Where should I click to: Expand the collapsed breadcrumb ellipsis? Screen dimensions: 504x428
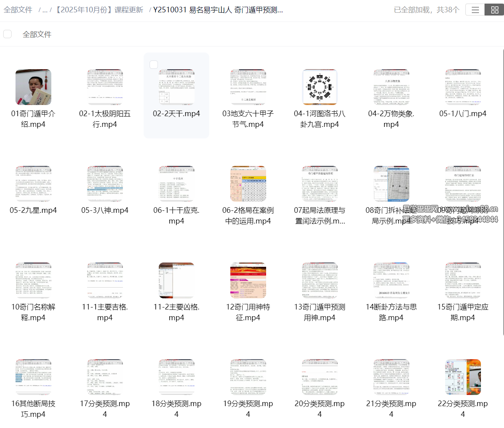click(44, 10)
